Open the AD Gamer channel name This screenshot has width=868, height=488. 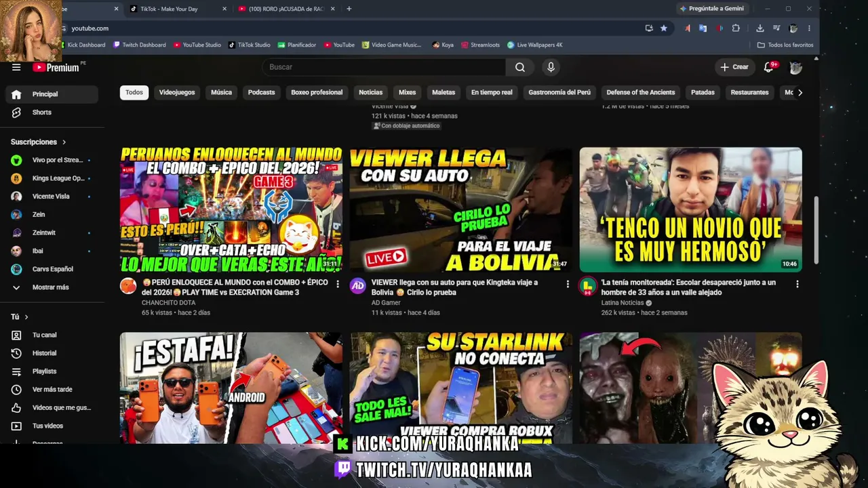386,303
